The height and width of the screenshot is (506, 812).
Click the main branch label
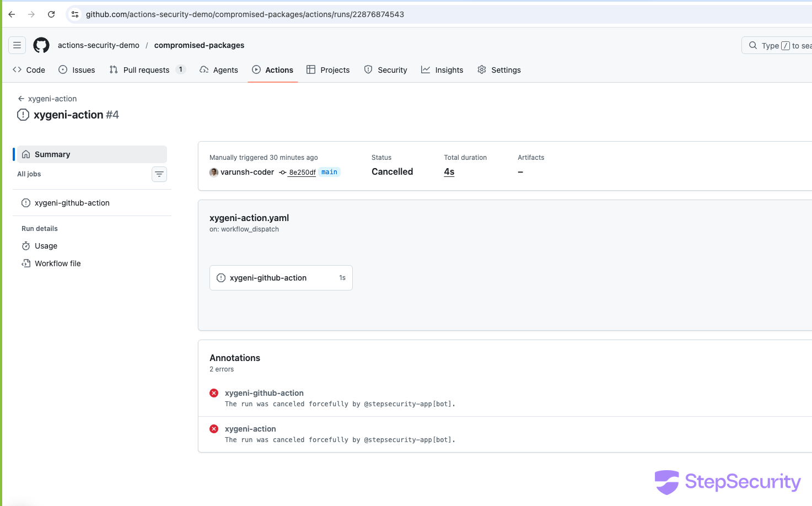(x=329, y=172)
